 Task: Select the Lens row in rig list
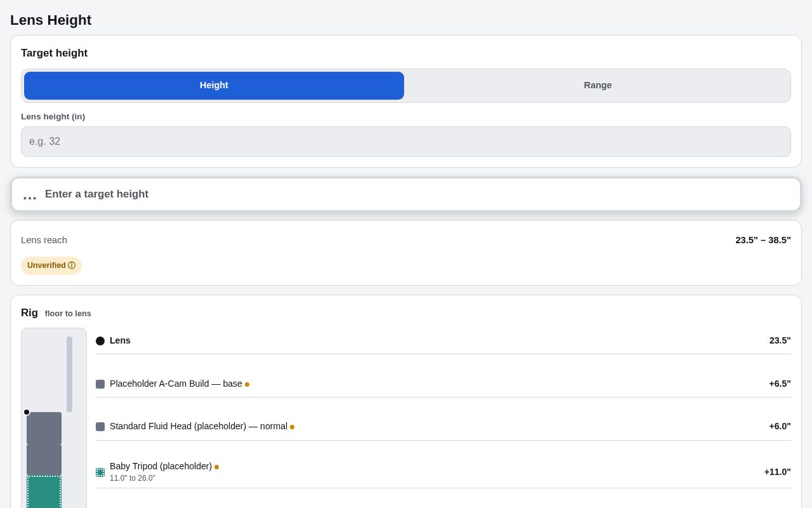pyautogui.click(x=443, y=341)
